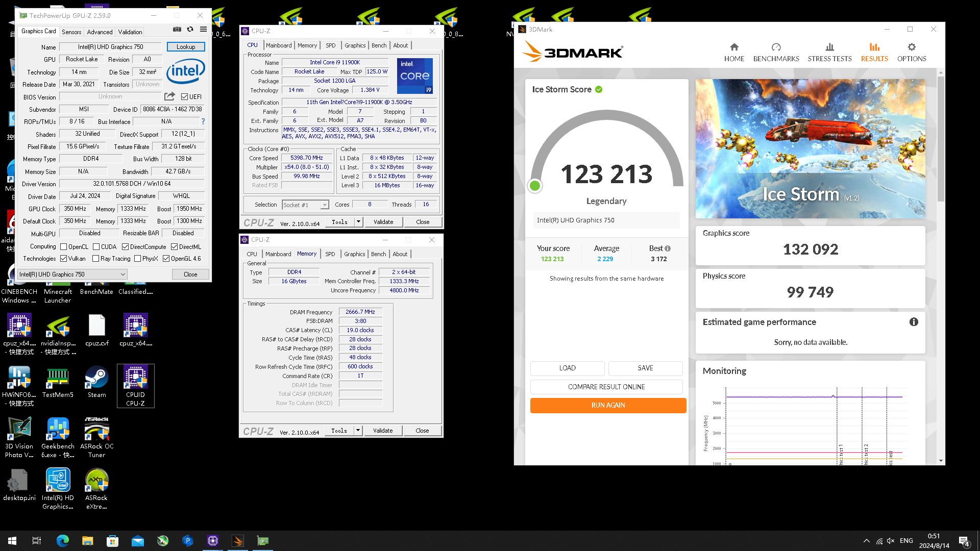980x551 pixels.
Task: Open the GPU selection dropdown in GPU-Z
Action: coord(72,274)
